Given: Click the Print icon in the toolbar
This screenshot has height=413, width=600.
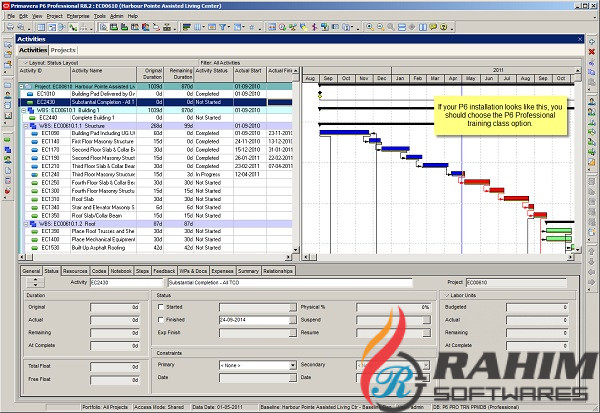Looking at the screenshot, I should tap(10, 27).
